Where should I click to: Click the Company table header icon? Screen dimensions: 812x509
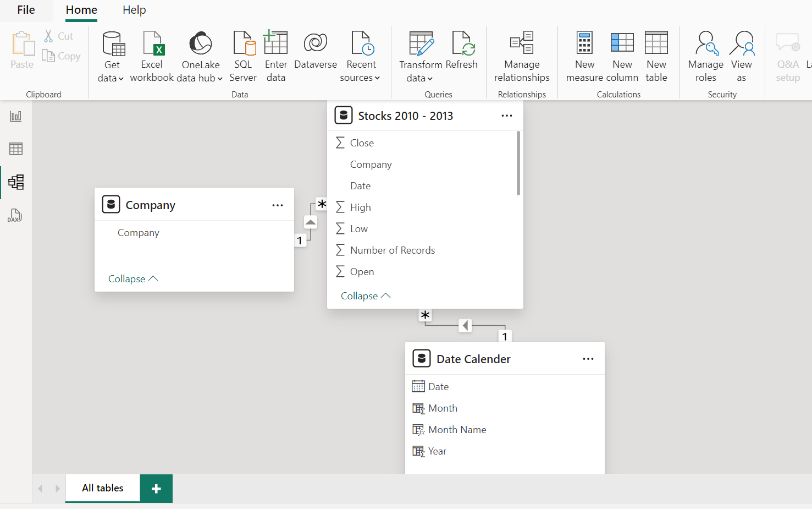111,204
